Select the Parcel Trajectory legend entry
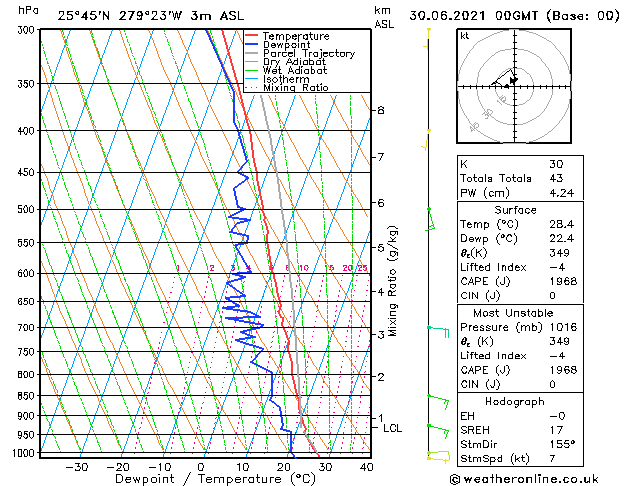This screenshot has height=486, width=629. 308,54
